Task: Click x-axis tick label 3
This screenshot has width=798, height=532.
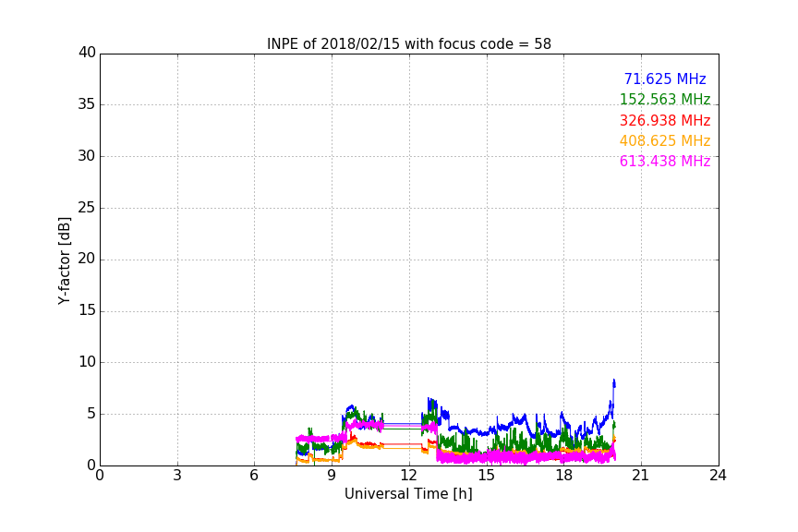Action: pyautogui.click(x=177, y=476)
